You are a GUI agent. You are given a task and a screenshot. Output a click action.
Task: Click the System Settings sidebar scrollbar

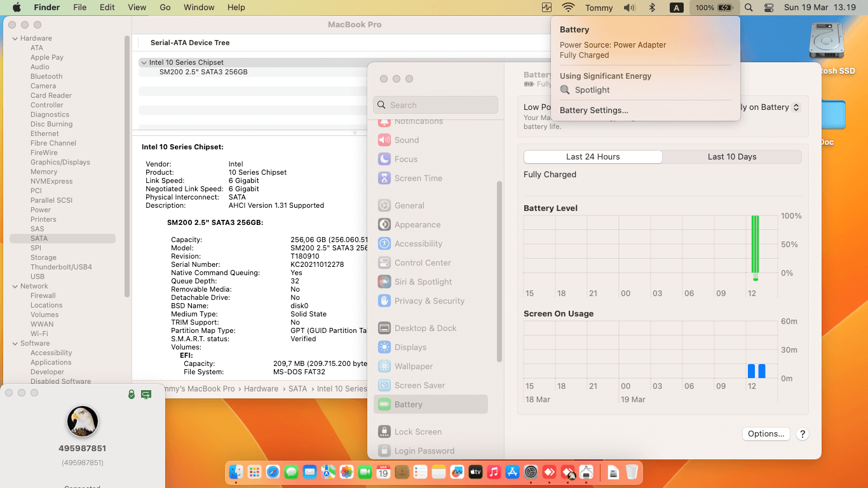499,271
